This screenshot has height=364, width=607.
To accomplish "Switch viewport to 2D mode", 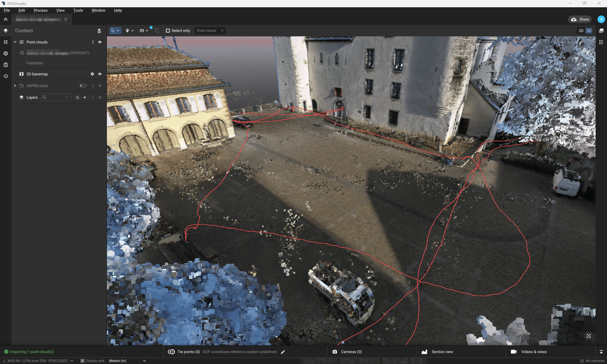I will click(581, 30).
